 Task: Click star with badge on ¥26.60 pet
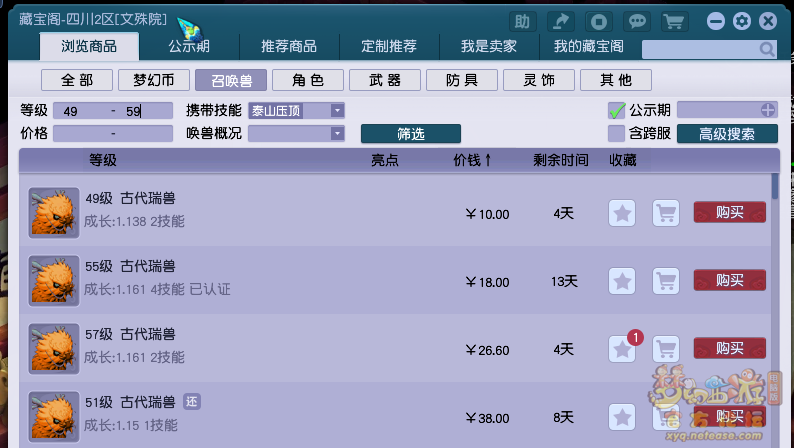click(622, 349)
